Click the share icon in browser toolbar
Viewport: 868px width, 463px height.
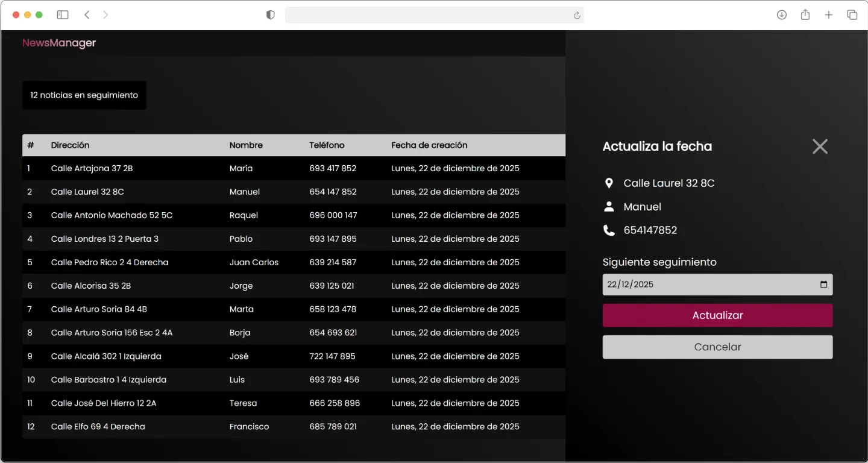[805, 15]
